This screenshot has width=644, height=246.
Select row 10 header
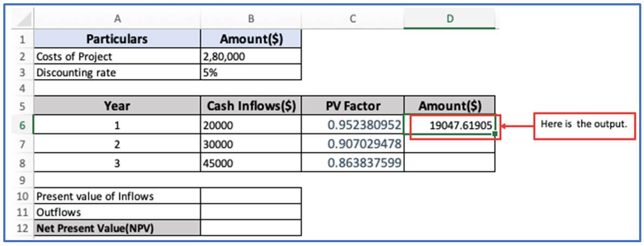23,196
